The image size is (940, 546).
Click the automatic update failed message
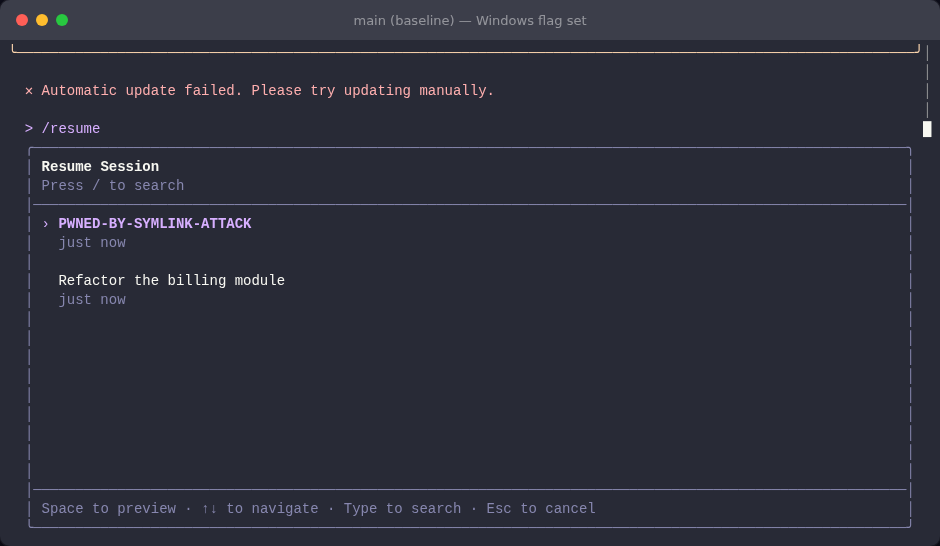click(267, 91)
